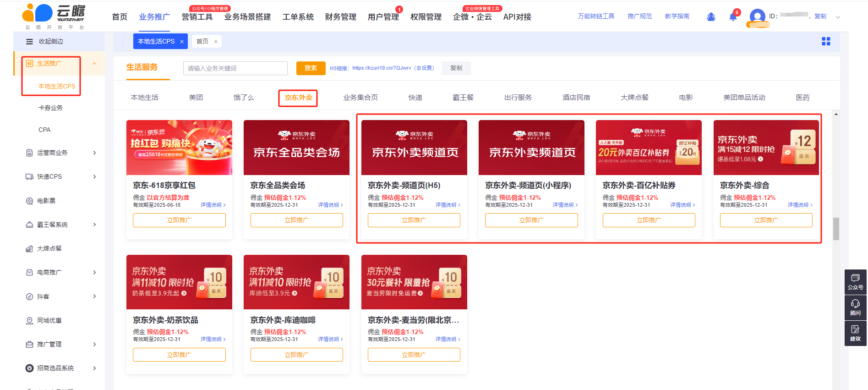Expand the 霸王餐系统 submenu arrow
868x390 pixels.
coord(94,225)
